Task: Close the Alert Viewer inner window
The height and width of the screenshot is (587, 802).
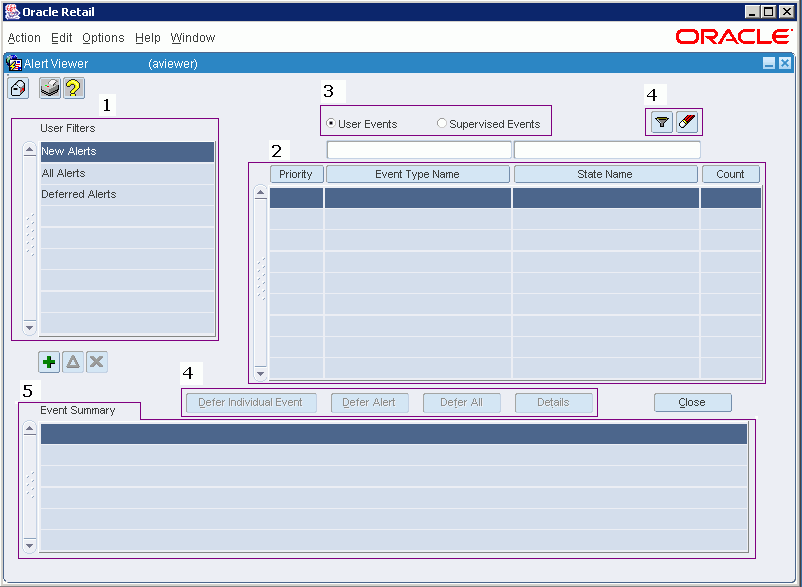Action: coord(785,63)
